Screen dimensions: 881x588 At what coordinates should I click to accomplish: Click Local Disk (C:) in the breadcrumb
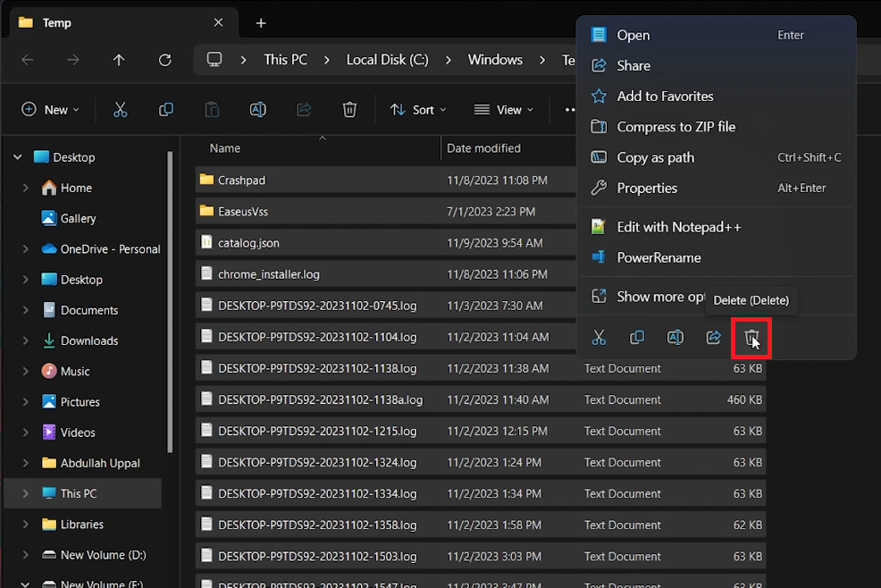(x=388, y=59)
